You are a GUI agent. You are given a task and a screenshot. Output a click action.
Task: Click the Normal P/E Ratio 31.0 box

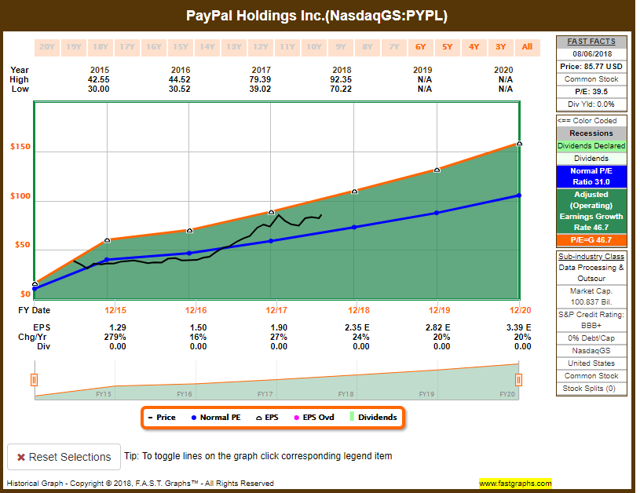591,176
